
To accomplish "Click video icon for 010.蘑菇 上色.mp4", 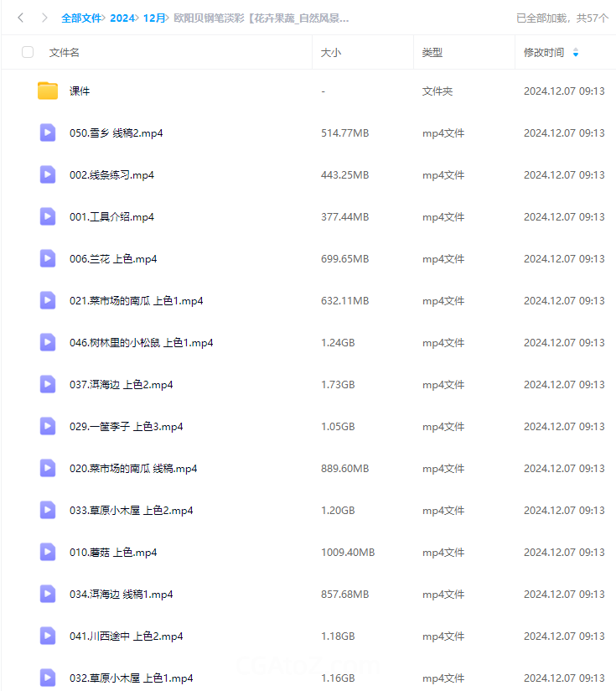I will (x=48, y=552).
